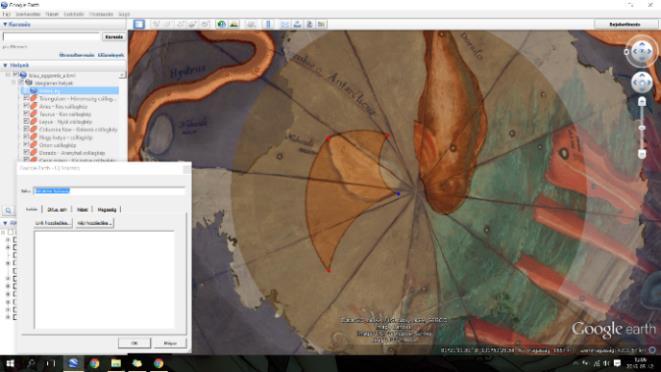Screen dimensions: 661x372
Task: Switch to the Magasság tab in dialog
Action: click(107, 209)
